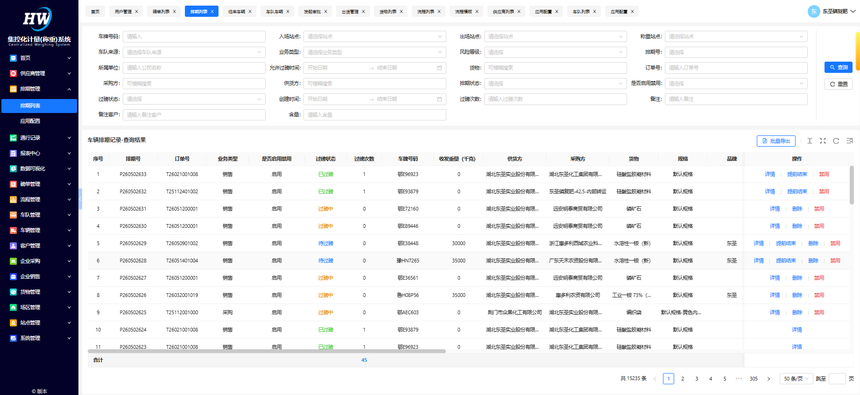Click the 报表中心 sidebar menu icon
This screenshot has height=395, width=860.
point(13,153)
